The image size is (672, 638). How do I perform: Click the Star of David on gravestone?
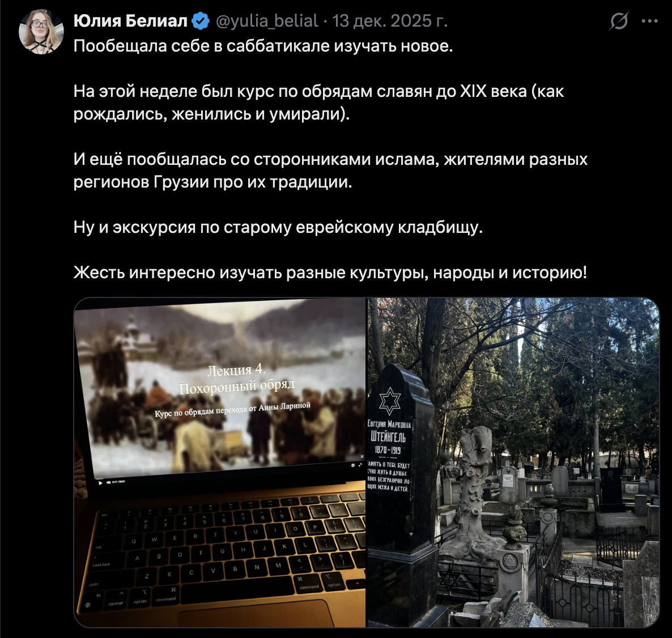coord(390,401)
